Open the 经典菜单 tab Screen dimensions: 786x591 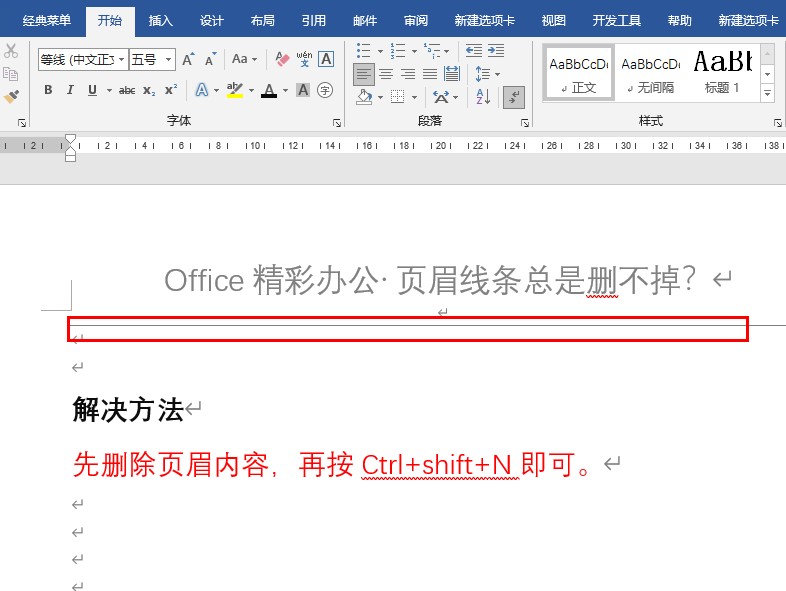(47, 21)
